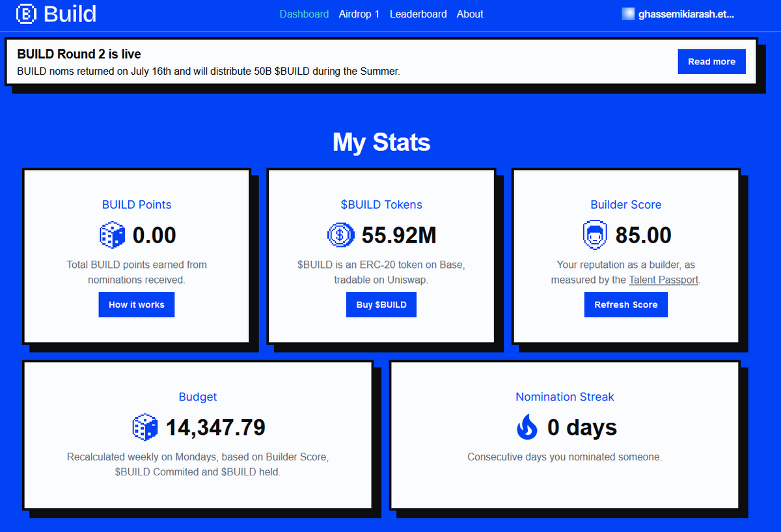Click the Total BUILD points earned description
Screen dimensions: 781x532
(137, 272)
